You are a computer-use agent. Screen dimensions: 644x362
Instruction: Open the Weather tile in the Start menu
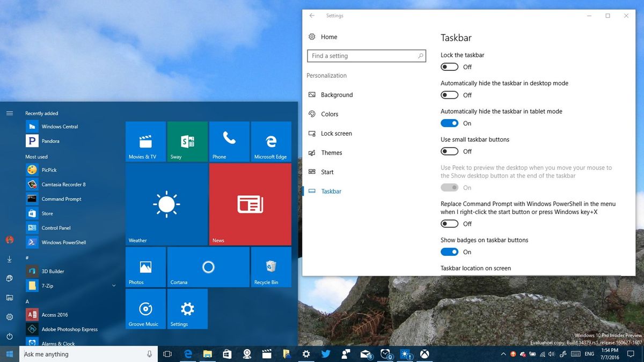(166, 204)
